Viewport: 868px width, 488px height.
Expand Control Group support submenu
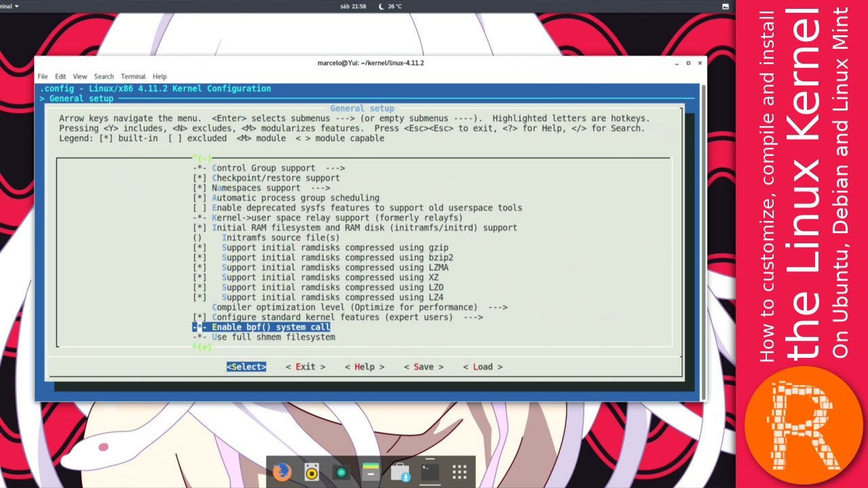[269, 168]
